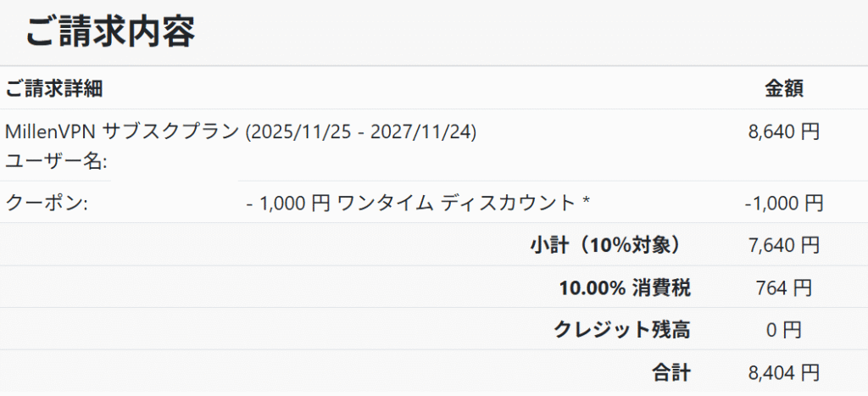Image resolution: width=868 pixels, height=396 pixels.
Task: Click the 金額 column header
Action: pyautogui.click(x=784, y=88)
